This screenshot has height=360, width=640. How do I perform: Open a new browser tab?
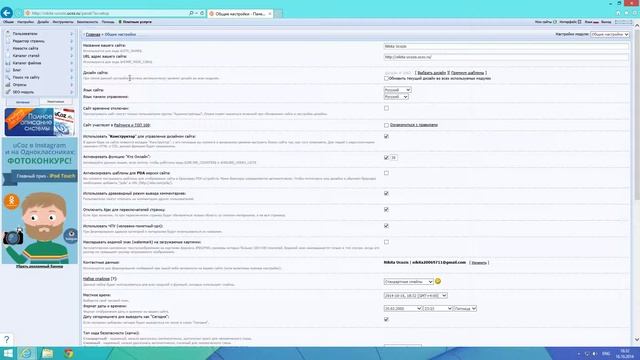(x=278, y=14)
